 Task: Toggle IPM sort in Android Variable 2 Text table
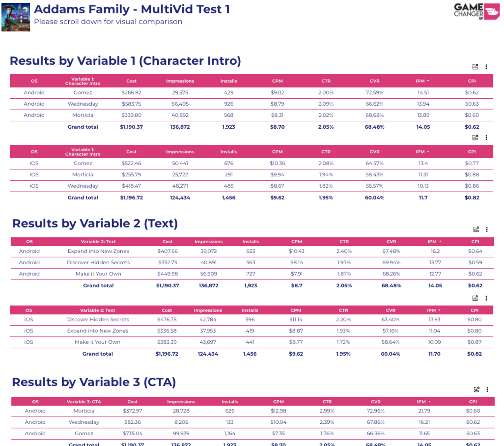click(435, 241)
